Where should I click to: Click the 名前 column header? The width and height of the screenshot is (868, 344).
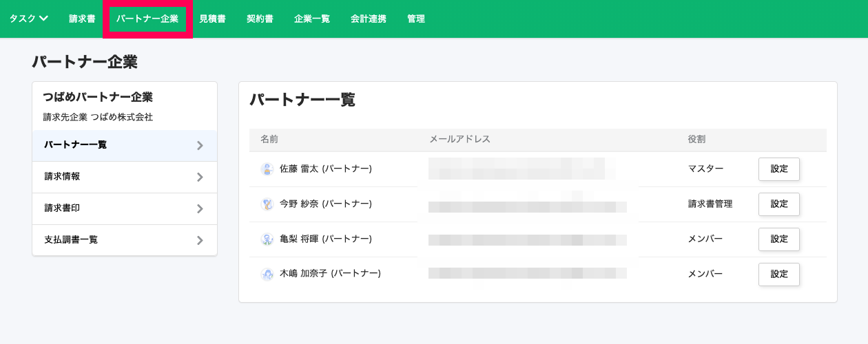point(269,140)
